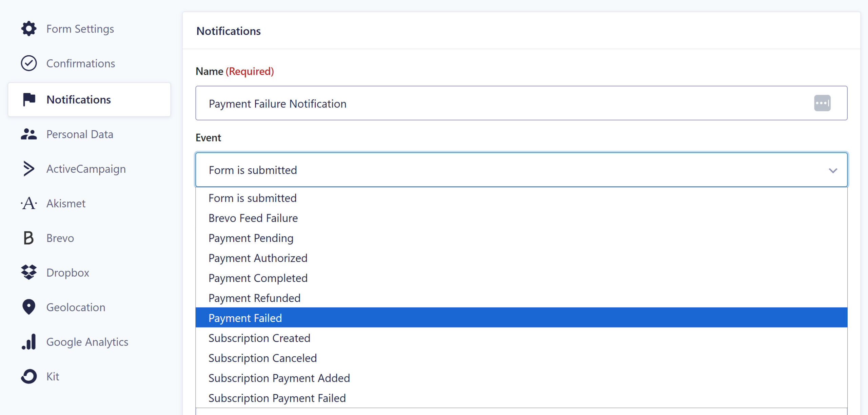Click the 'Name (Required)' field label
The image size is (868, 415).
[235, 71]
